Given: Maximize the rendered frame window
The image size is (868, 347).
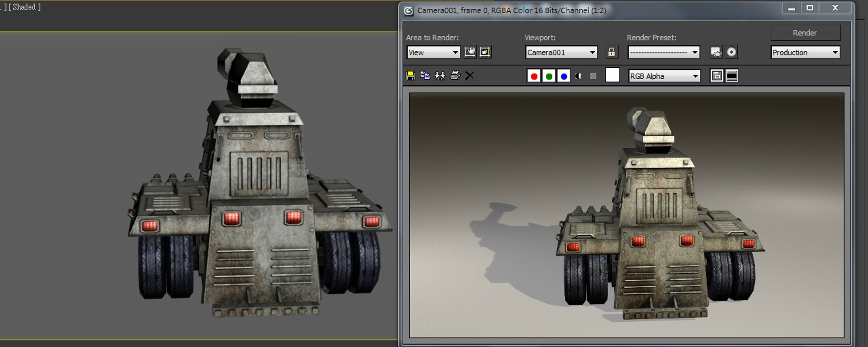Looking at the screenshot, I should click(x=810, y=8).
